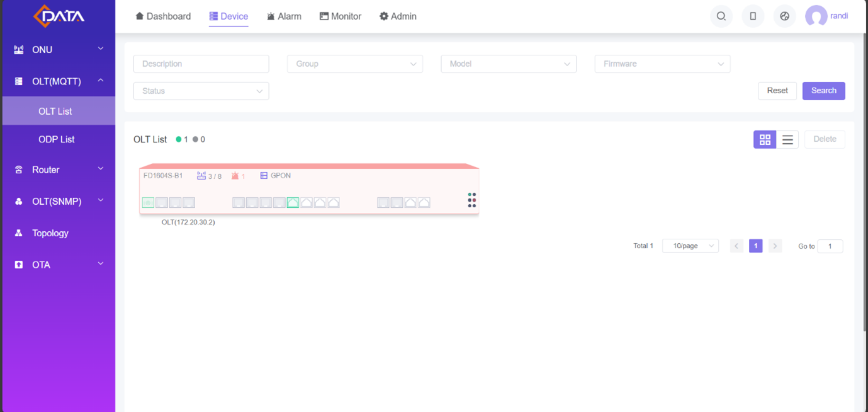Click the red alarm icon on OLT card
The image size is (868, 412).
click(235, 176)
